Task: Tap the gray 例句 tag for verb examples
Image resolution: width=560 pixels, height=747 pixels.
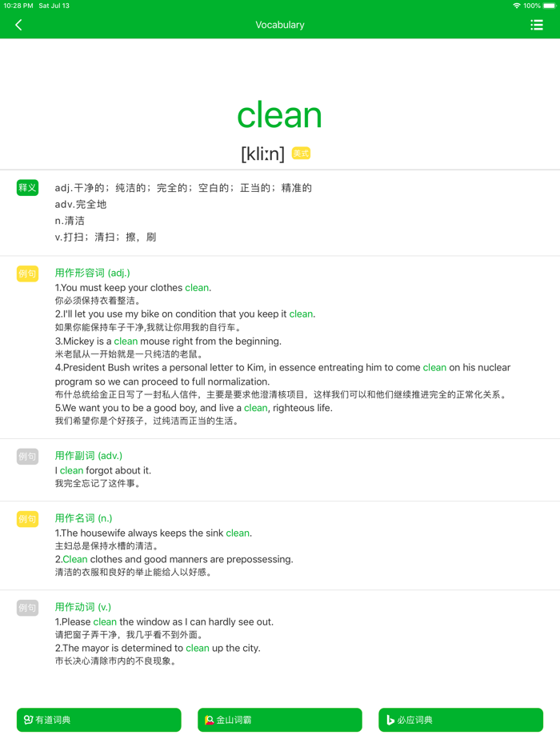Action: [27, 608]
